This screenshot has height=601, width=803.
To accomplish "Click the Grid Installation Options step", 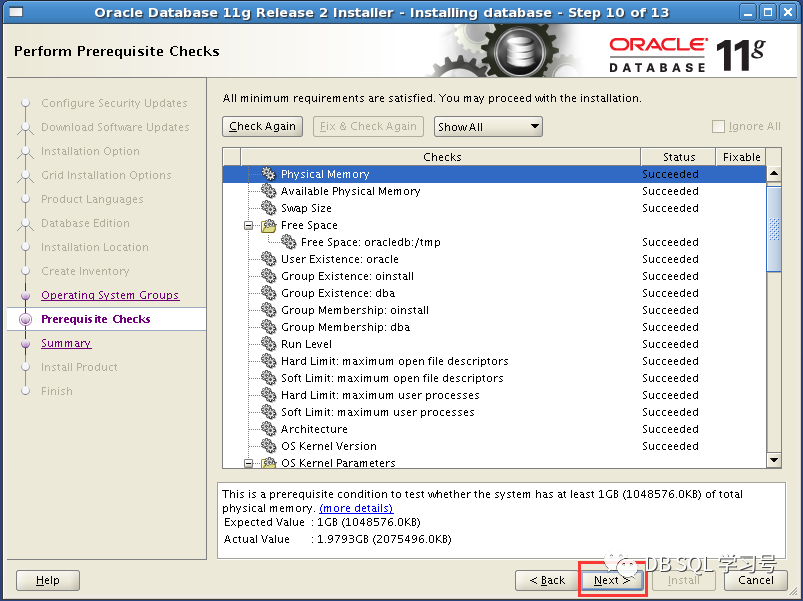I will point(106,175).
